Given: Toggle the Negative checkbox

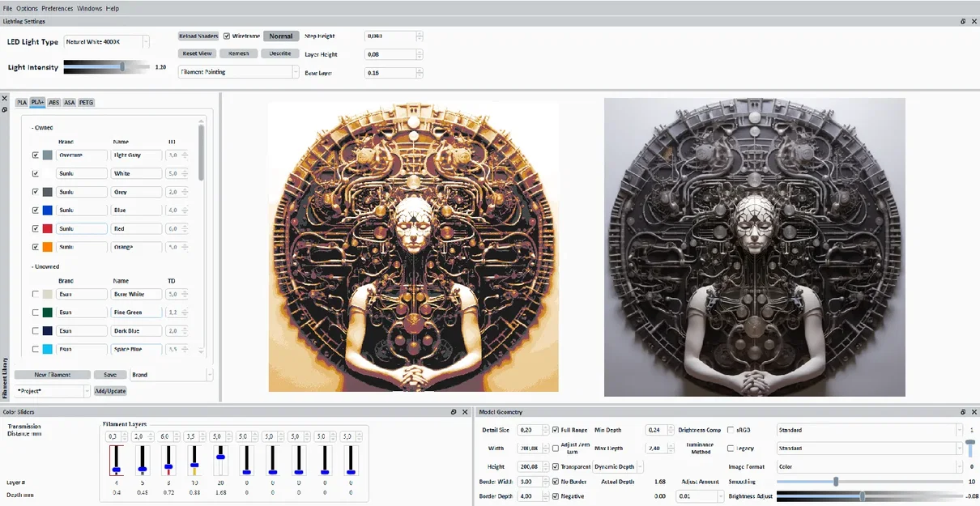Looking at the screenshot, I should (555, 495).
